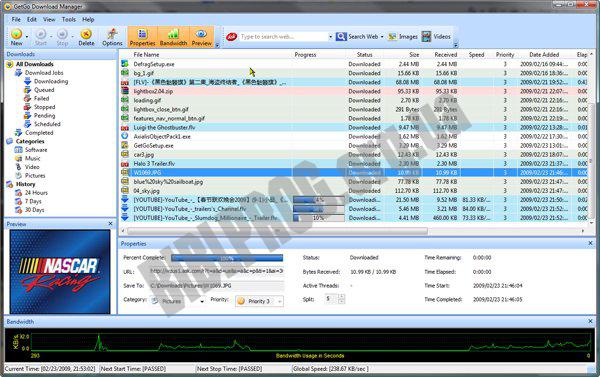
Task: Select the 24 Hours history filter
Action: [36, 193]
